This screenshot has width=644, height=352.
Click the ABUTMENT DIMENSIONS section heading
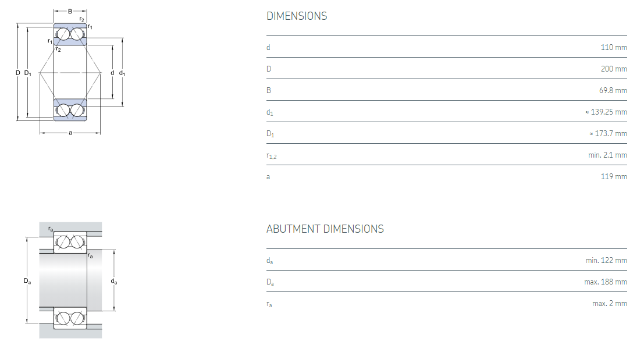(325, 229)
